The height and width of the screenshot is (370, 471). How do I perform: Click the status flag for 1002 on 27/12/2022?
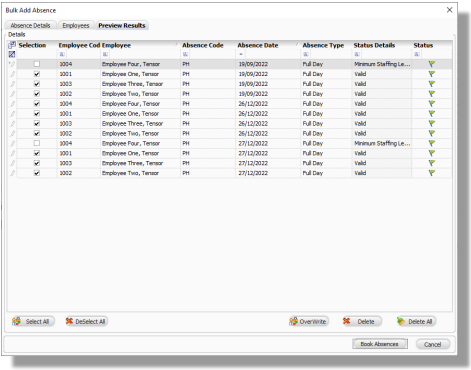point(432,173)
